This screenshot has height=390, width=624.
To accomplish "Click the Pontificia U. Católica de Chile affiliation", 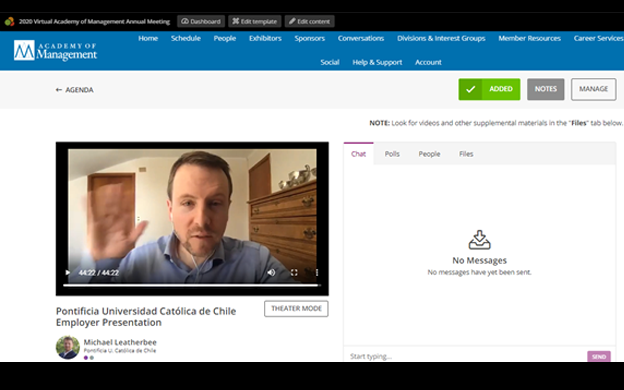I will 120,351.
